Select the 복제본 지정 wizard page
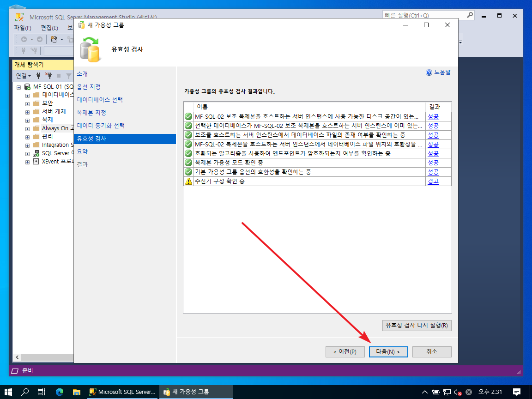 tap(91, 112)
